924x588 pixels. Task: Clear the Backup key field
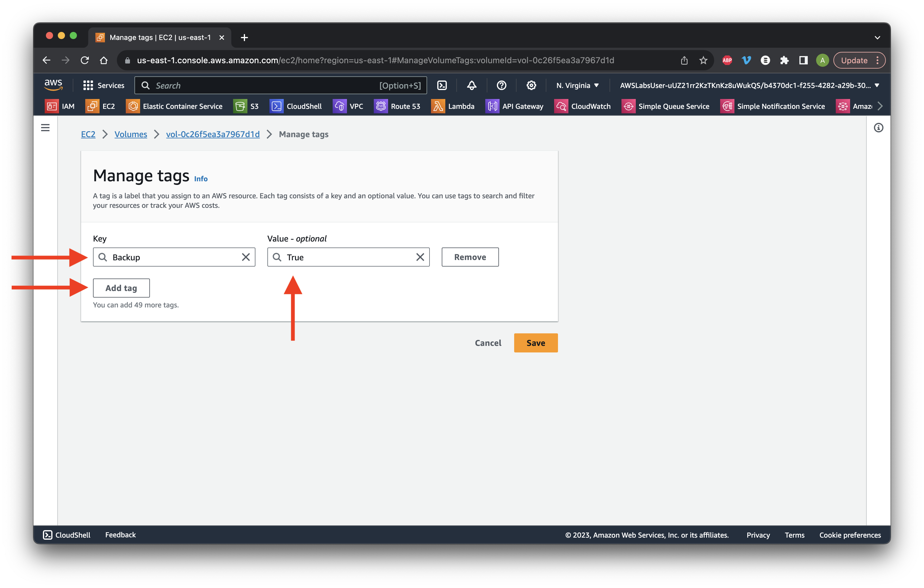pos(246,257)
